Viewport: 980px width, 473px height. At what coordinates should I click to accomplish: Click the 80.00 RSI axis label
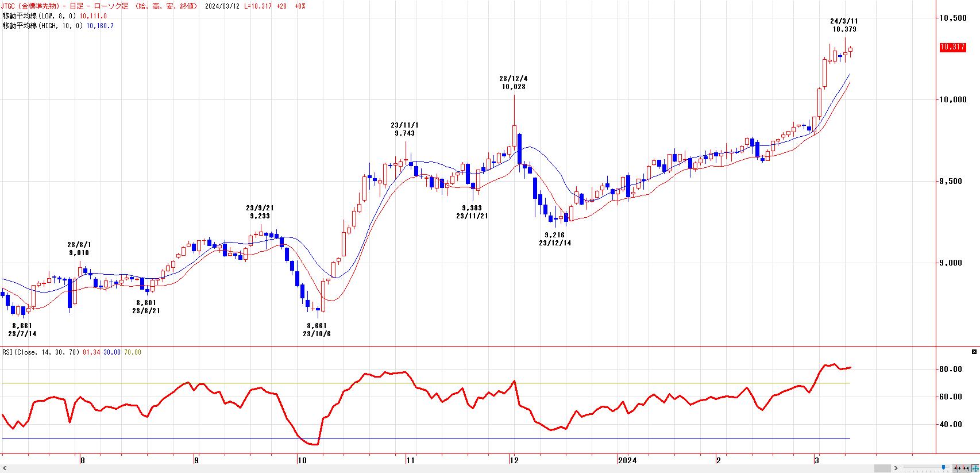point(951,370)
